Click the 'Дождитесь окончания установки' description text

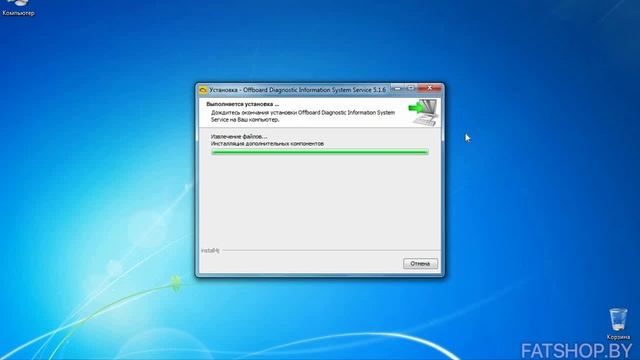click(303, 116)
